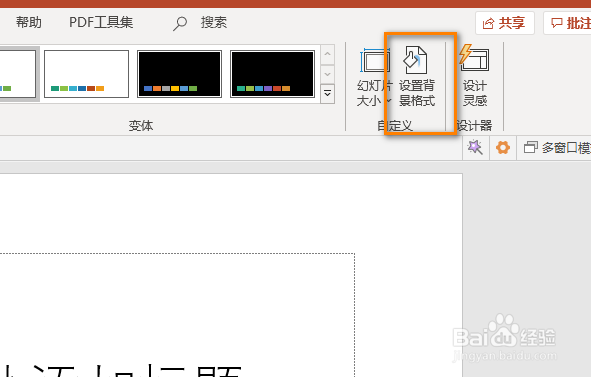Screen dimensions: 591x377
Task: Select the white variant with teal-green color bar
Action: [x=86, y=74]
